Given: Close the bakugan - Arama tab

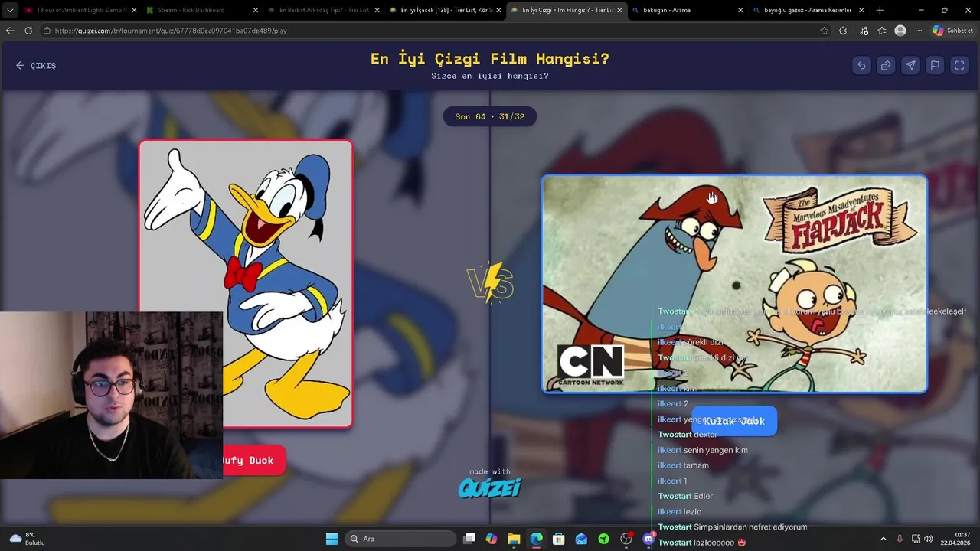Looking at the screenshot, I should click(x=740, y=10).
